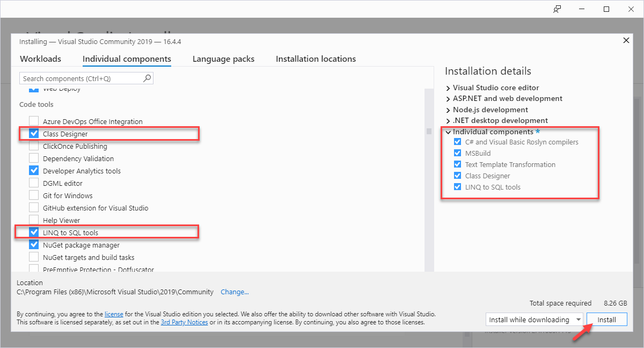Click the Location label above the path
This screenshot has height=348, width=644.
[x=30, y=282]
